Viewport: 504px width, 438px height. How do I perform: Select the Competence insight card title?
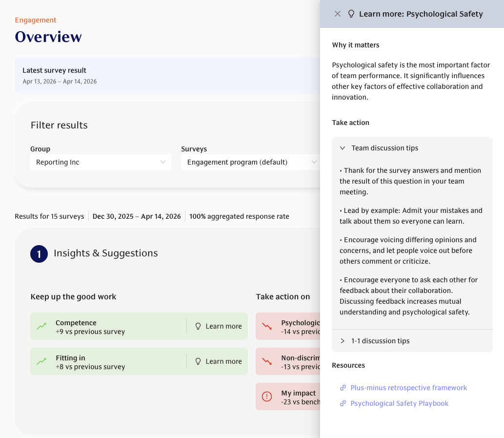coord(76,323)
